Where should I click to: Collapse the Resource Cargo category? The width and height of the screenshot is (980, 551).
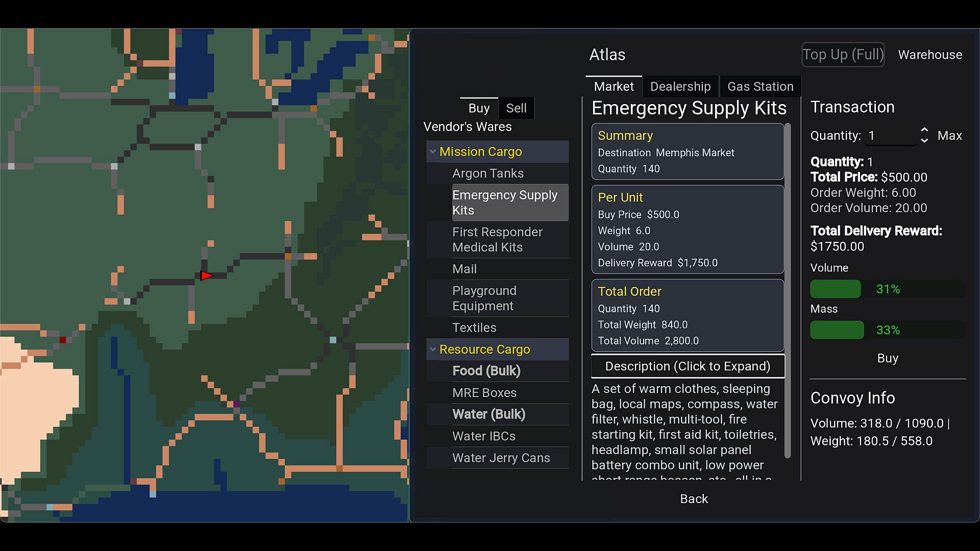click(x=433, y=349)
